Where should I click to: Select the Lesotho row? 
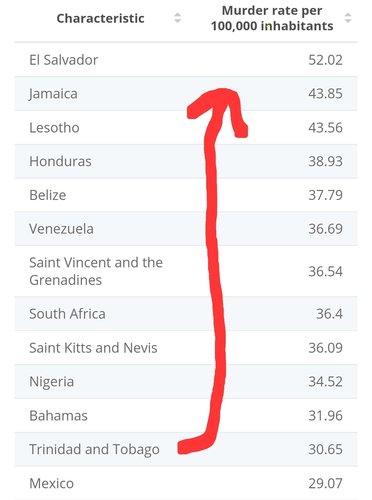point(186,128)
